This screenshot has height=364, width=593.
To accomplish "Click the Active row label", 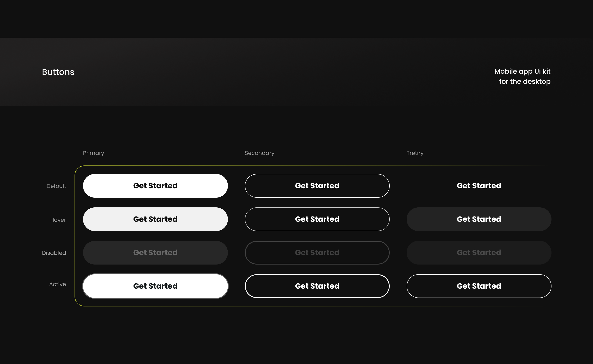I will click(x=57, y=284).
